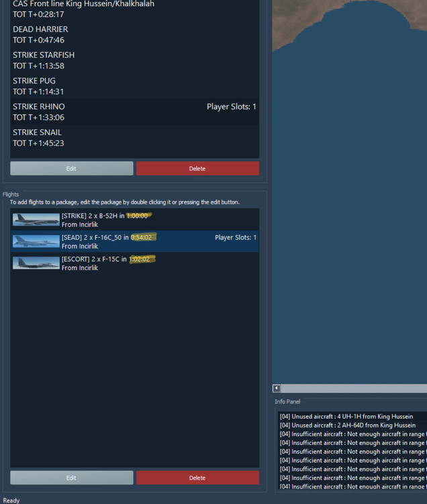427x504 pixels.
Task: Select the DEAD HARRIER package
Action: coord(134,34)
